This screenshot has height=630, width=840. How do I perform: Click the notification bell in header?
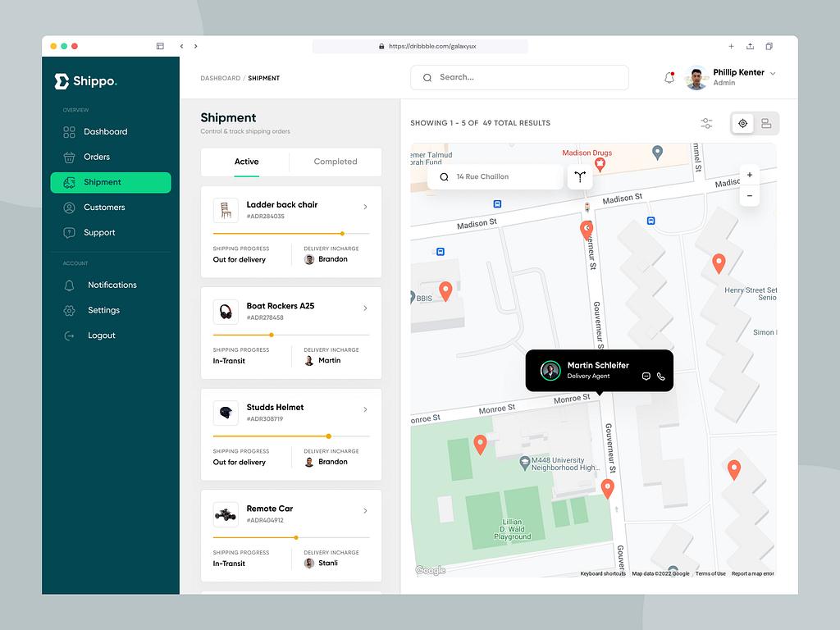coord(669,78)
